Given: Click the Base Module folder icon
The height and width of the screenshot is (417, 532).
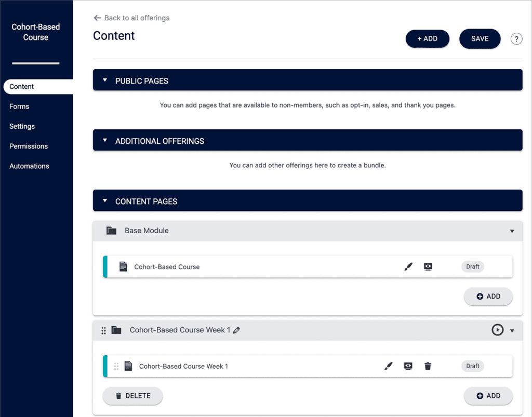Looking at the screenshot, I should pyautogui.click(x=111, y=230).
